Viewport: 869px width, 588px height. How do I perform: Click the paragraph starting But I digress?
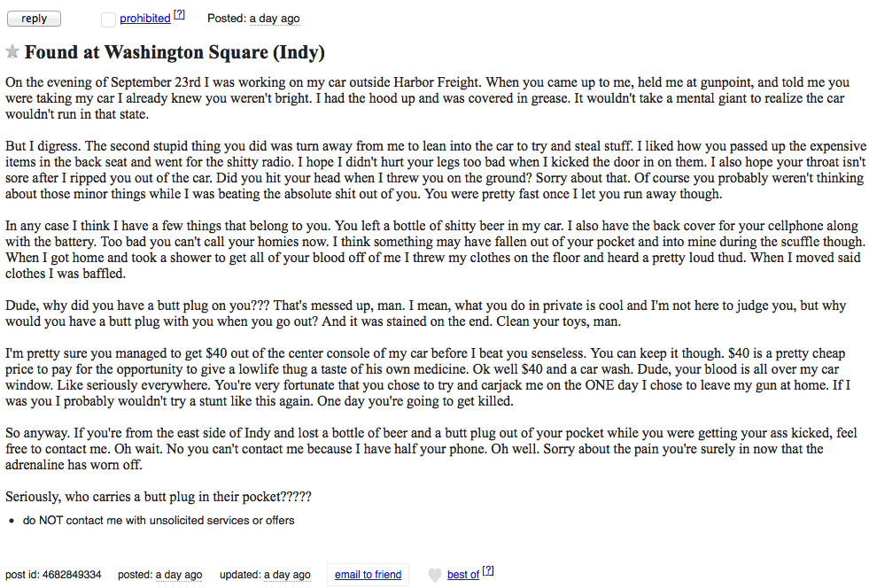tap(436, 170)
